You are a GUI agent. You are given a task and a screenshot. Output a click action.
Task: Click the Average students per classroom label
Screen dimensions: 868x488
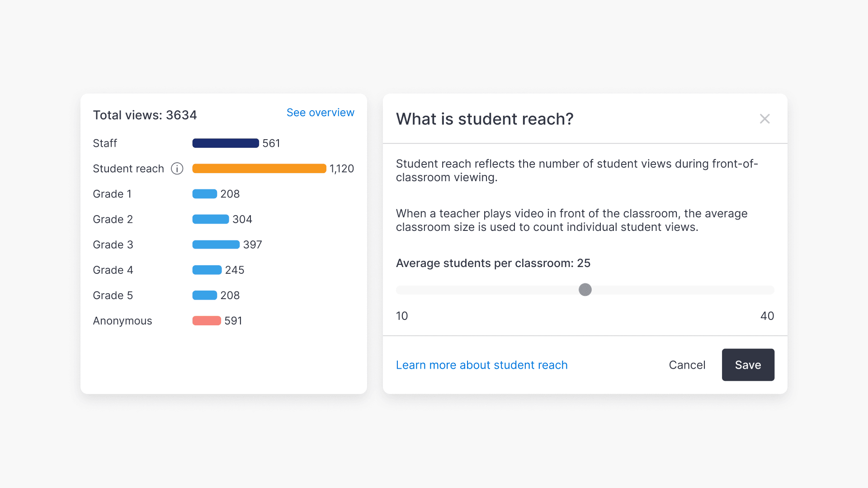pyautogui.click(x=493, y=263)
